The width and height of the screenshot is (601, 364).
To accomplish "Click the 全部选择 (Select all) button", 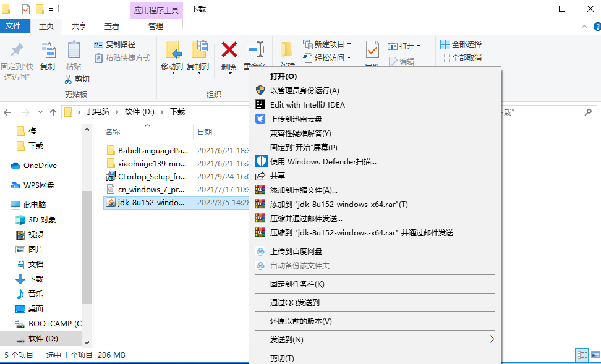I will coord(461,44).
